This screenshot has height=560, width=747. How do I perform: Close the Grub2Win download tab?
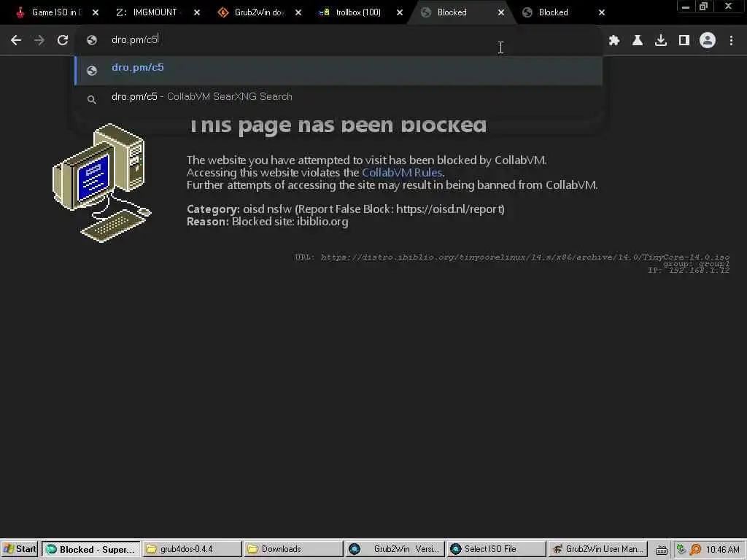(x=298, y=12)
